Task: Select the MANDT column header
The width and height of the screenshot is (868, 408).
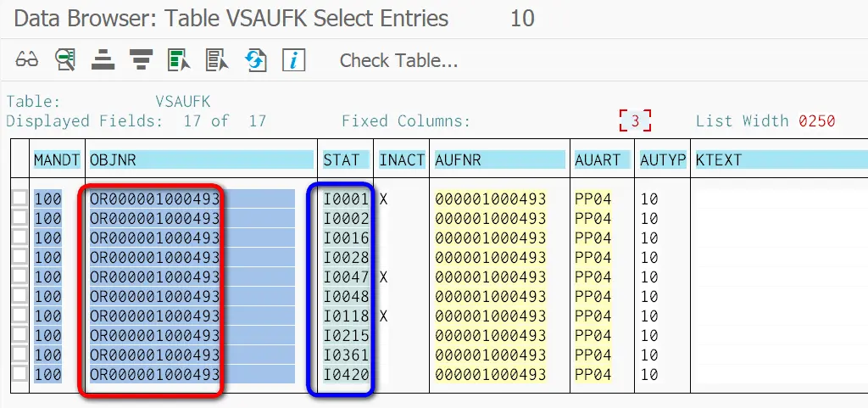Action: [x=56, y=160]
